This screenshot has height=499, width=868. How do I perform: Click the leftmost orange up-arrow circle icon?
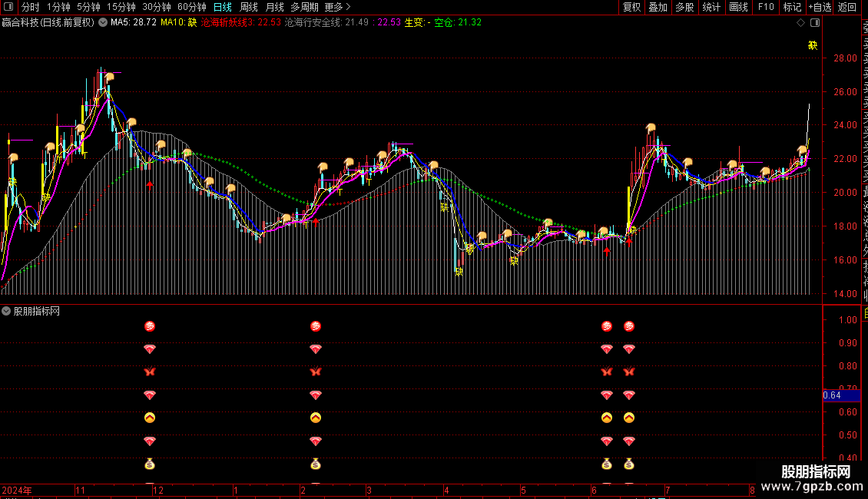click(x=150, y=418)
